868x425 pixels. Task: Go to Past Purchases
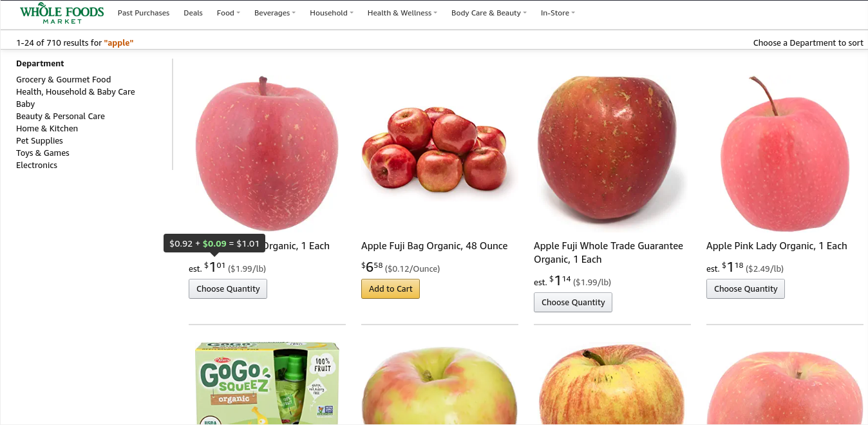(x=144, y=13)
